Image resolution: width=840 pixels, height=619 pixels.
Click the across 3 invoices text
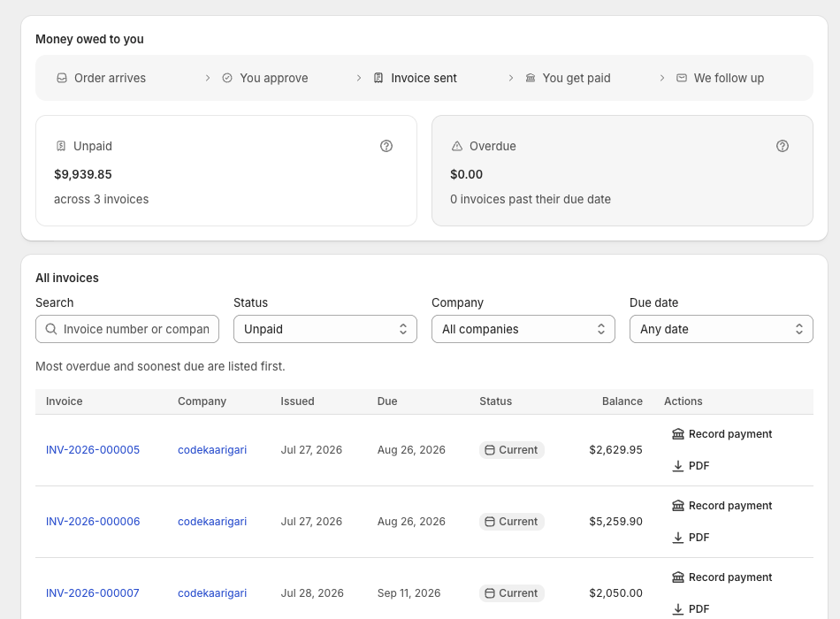click(102, 199)
